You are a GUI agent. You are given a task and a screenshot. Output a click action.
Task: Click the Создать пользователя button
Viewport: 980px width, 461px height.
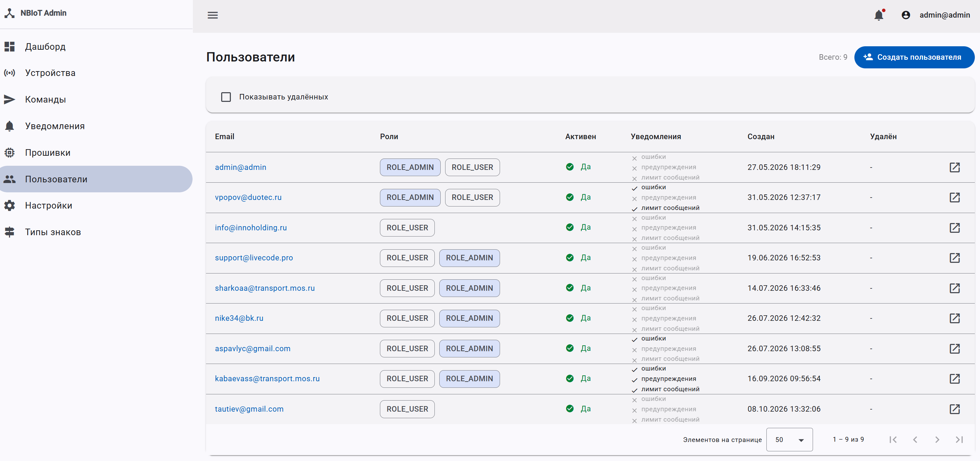[x=914, y=57]
